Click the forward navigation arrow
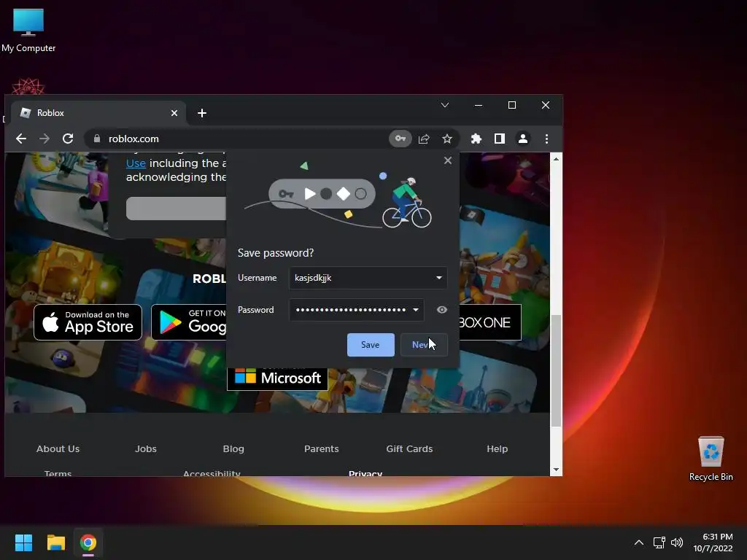 (x=44, y=139)
